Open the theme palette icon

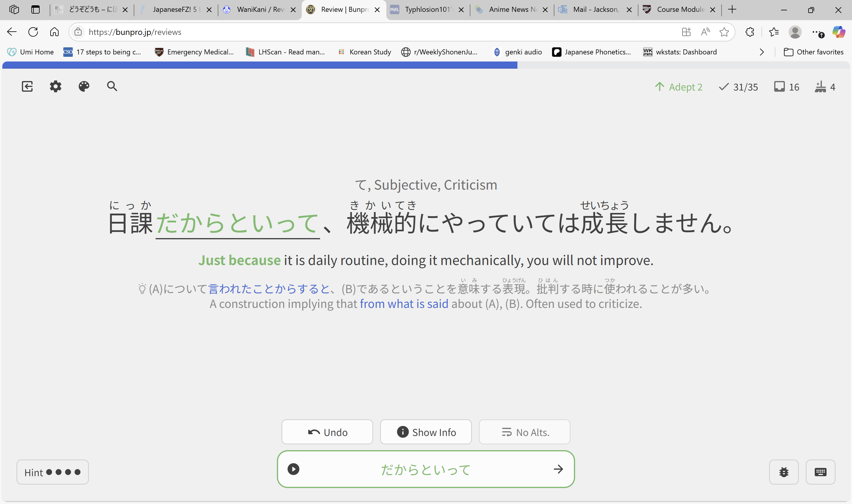(x=84, y=86)
